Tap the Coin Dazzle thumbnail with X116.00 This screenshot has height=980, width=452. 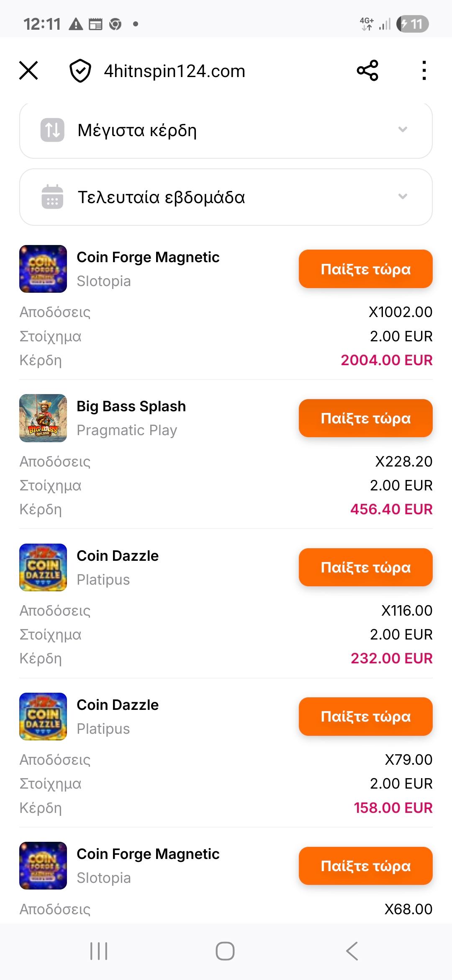43,567
